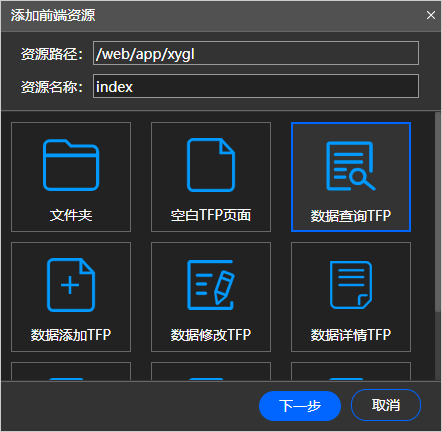Select the 数据修改TFP pencil edit icon
This screenshot has width=442, height=432.
click(x=211, y=285)
